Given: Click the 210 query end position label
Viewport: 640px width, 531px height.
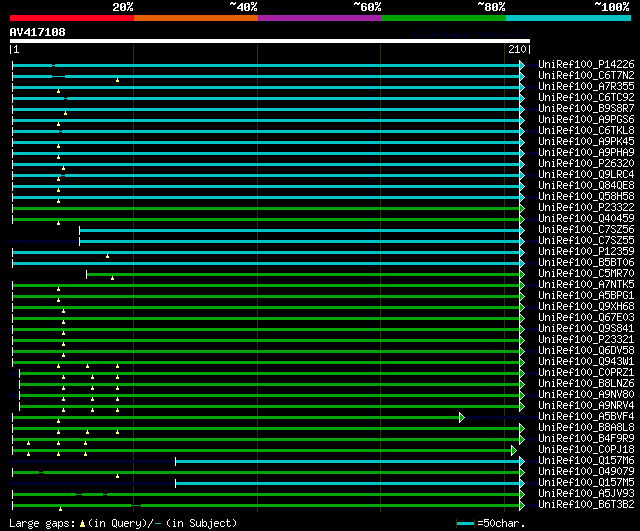Looking at the screenshot, I should [x=517, y=49].
